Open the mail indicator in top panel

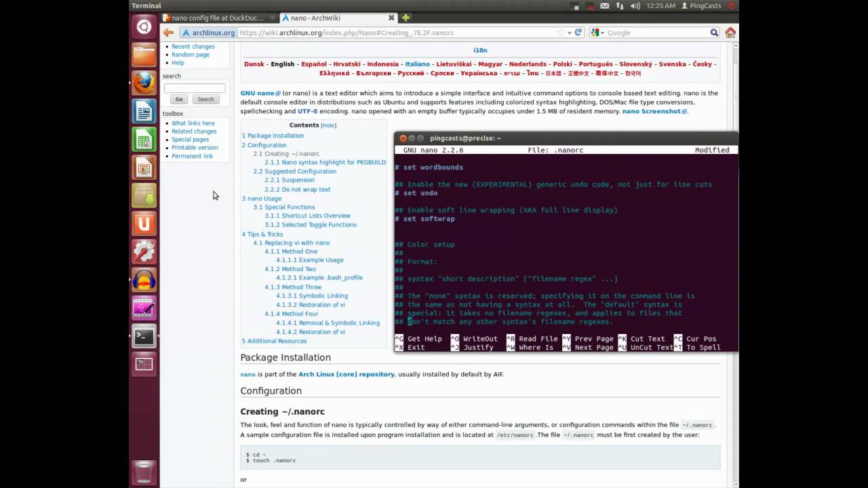click(x=604, y=6)
